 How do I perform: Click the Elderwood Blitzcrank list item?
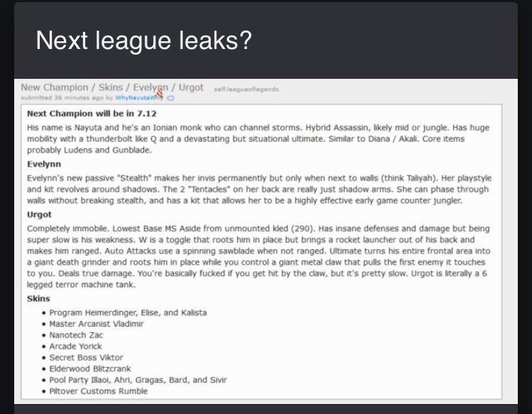90,369
